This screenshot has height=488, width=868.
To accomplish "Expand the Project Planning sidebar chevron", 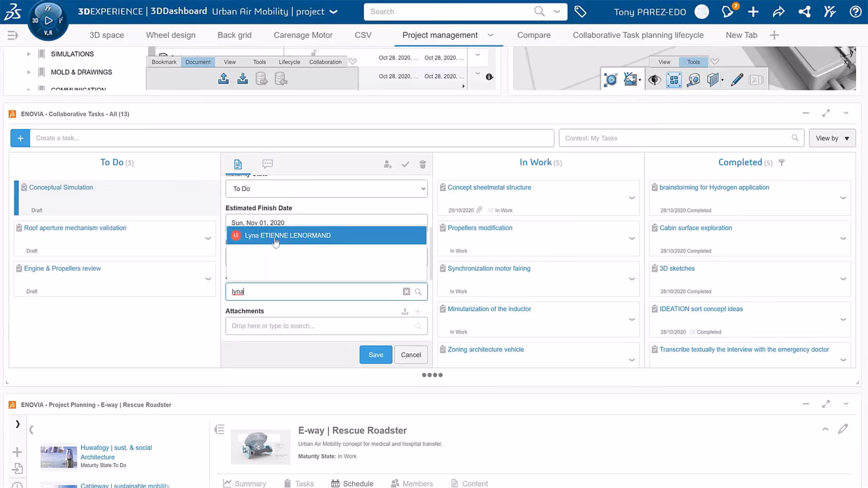I will click(18, 424).
